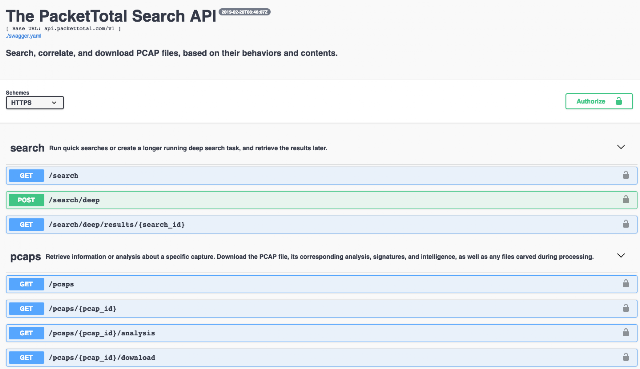This screenshot has width=640, height=369.
Task: Open the swagger.yaml link
Action: coord(24,36)
